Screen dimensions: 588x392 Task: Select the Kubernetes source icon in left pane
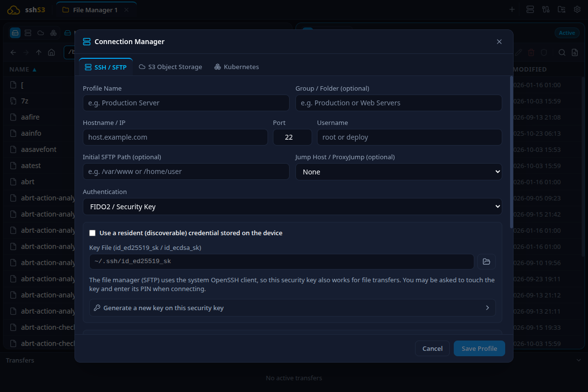[53, 33]
